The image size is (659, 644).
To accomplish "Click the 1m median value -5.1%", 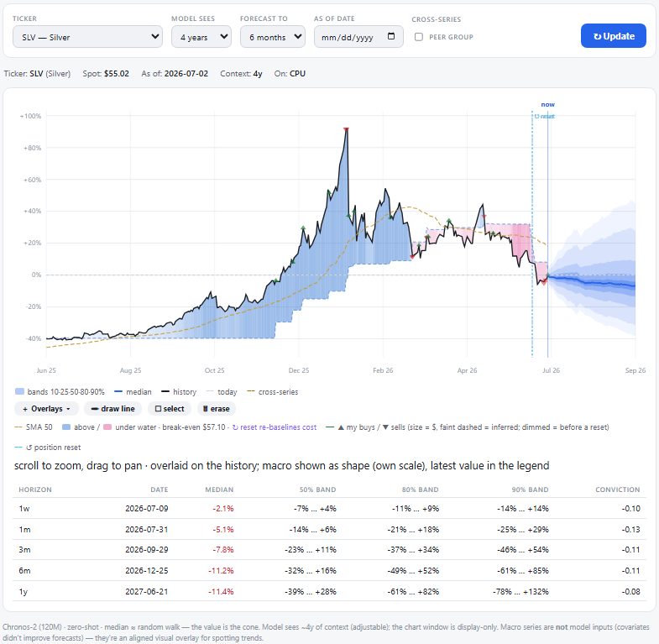I will point(222,529).
